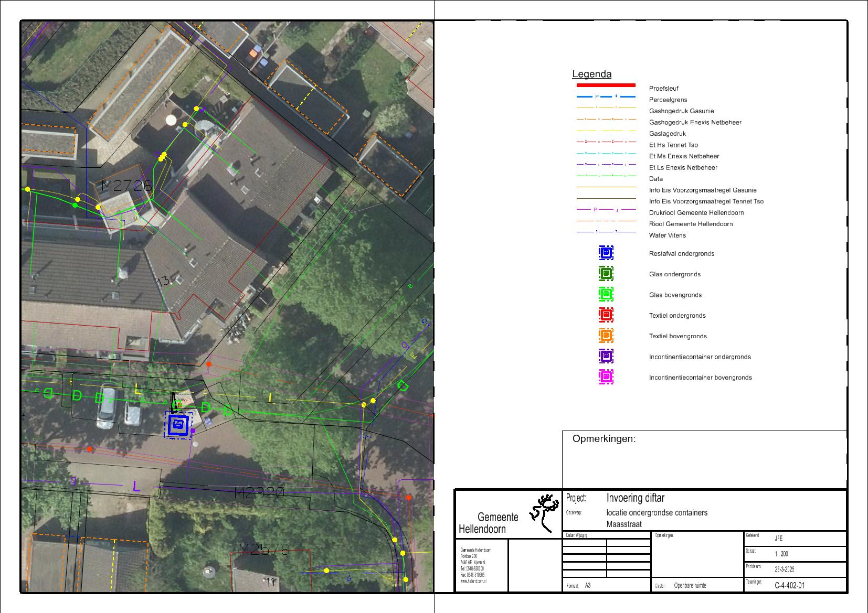The width and height of the screenshot is (868, 613).
Task: Click the Gemeente Hellendoorn tree logo
Action: [545, 513]
